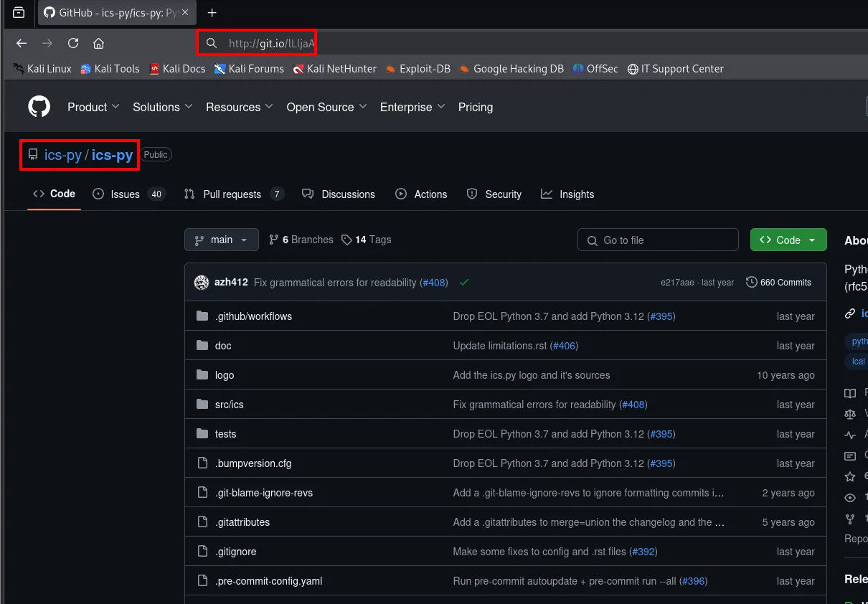
Task: Open the green Code dropdown button
Action: click(788, 240)
